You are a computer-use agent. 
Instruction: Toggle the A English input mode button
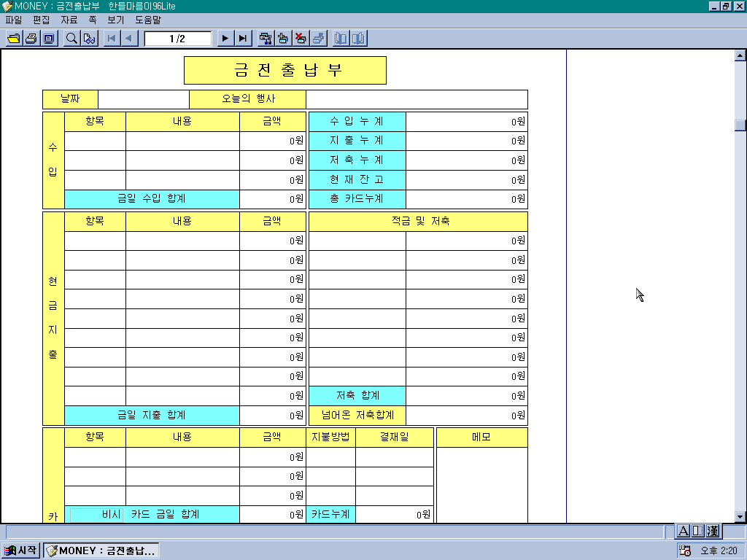683,531
